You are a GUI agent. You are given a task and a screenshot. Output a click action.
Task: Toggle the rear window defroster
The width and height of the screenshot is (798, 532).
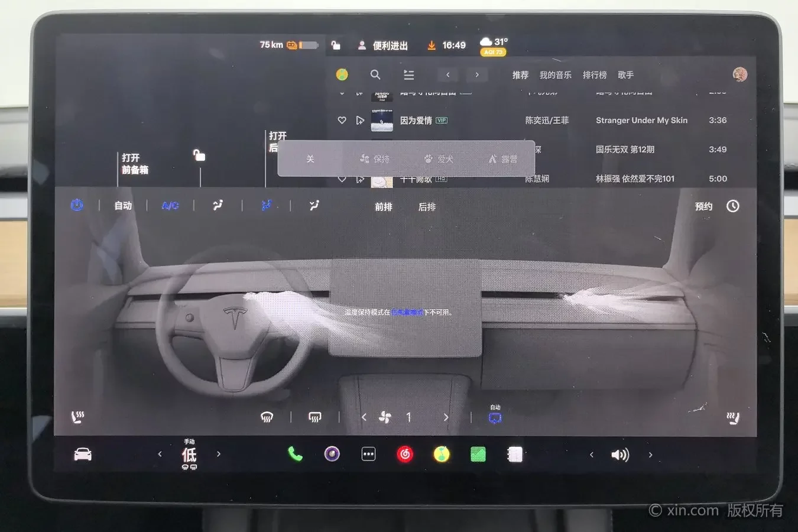315,417
